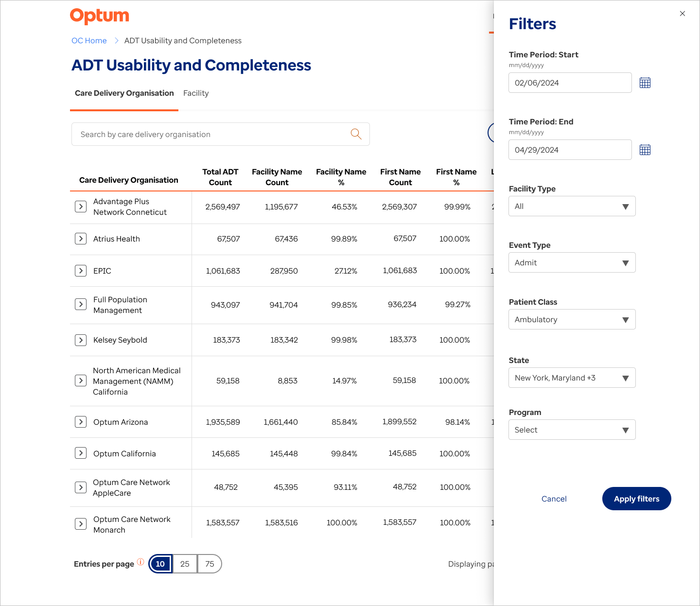Expand the Optum Care Network AppleCare row
This screenshot has width=700, height=606.
pos(81,487)
